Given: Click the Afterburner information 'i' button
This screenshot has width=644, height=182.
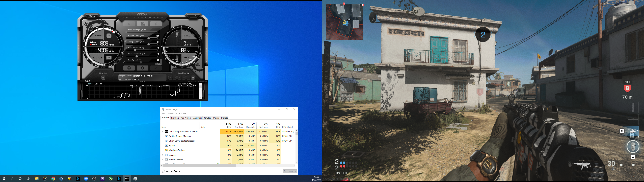Looking at the screenshot, I should pyautogui.click(x=156, y=24).
